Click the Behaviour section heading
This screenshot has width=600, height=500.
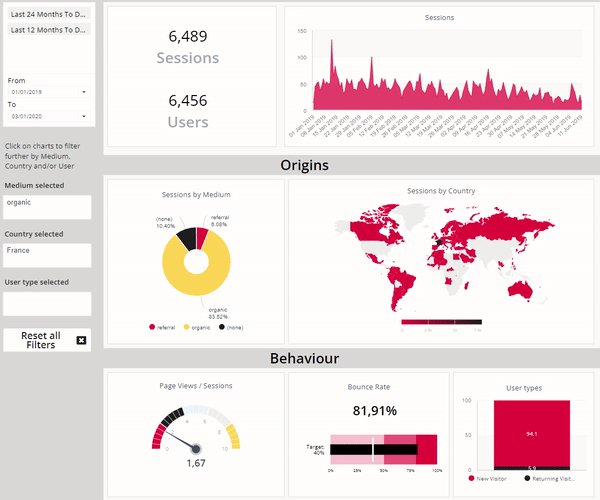305,358
